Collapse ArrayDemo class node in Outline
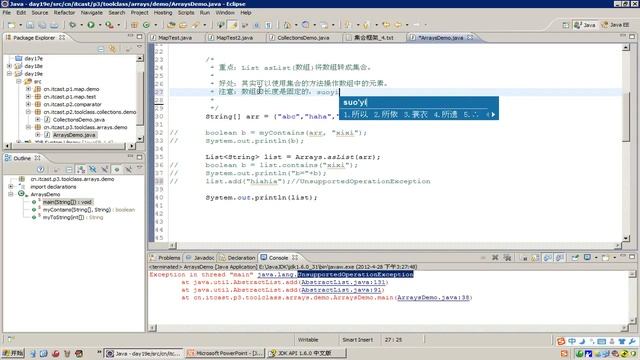The height and width of the screenshot is (360, 640). point(11,194)
